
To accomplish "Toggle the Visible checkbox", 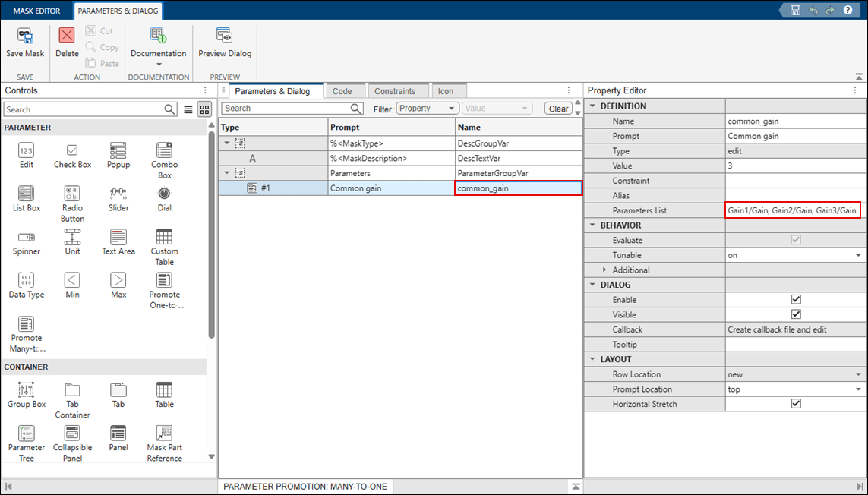I will tap(796, 314).
